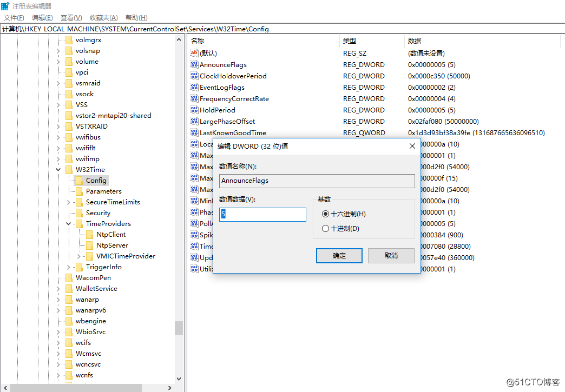
Task: Expand the WbioSrvc tree node
Action: (x=58, y=332)
